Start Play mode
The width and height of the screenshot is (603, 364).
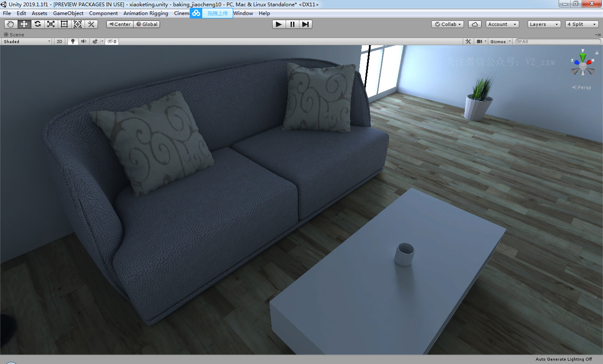coord(279,24)
